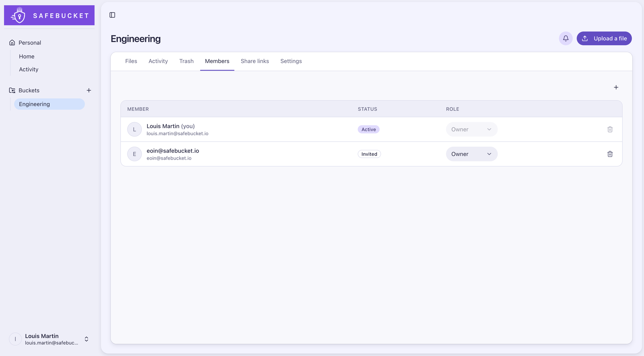Click the Personal section label
This screenshot has width=644, height=356.
pos(30,43)
